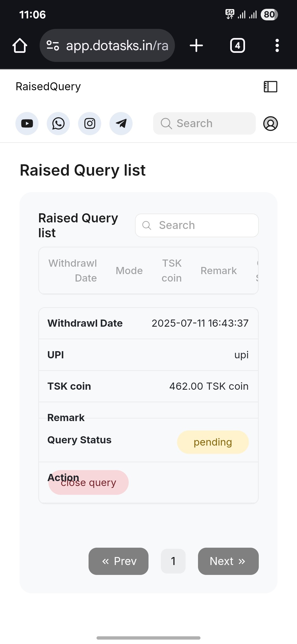Viewport: 297px width, 644px height.
Task: Open the Instagram social icon
Action: click(90, 124)
